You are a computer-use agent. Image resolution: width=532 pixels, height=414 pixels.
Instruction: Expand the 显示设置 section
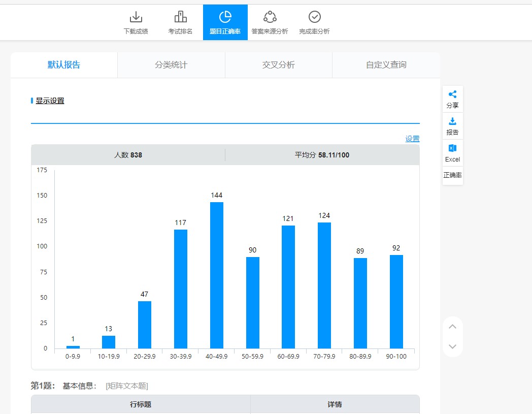[x=50, y=101]
